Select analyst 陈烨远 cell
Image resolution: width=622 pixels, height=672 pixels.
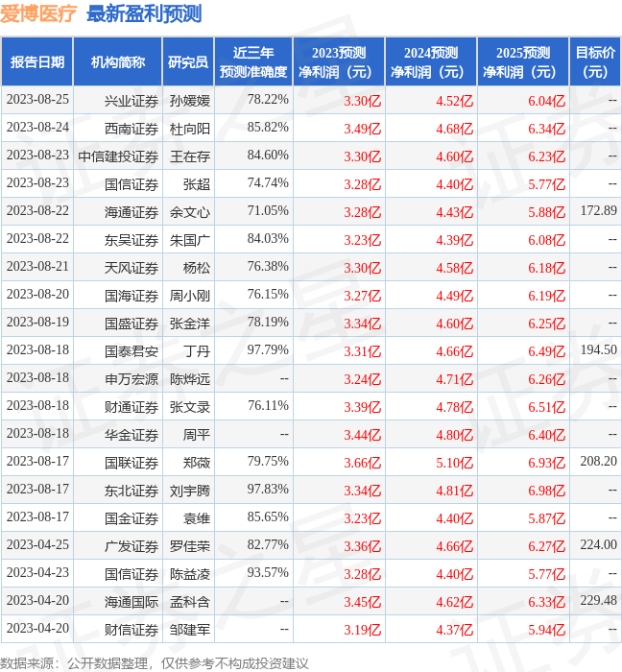click(190, 380)
